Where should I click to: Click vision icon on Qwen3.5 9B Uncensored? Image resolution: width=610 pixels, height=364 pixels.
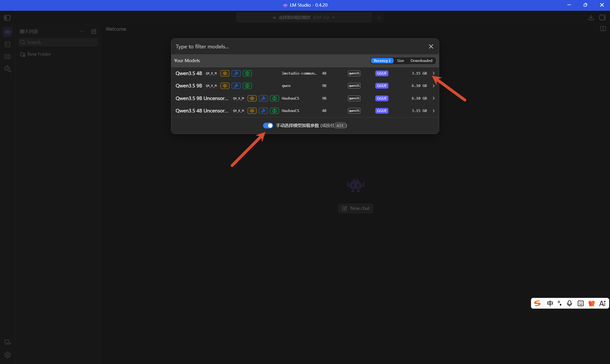[252, 98]
